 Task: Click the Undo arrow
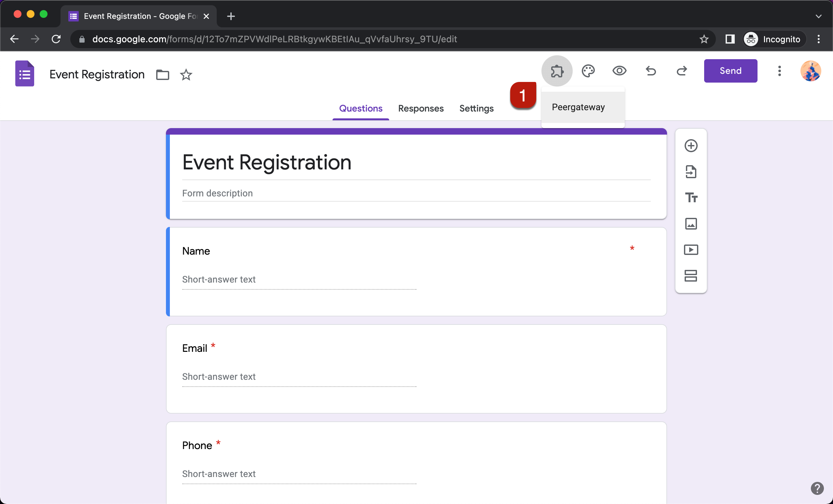tap(650, 71)
